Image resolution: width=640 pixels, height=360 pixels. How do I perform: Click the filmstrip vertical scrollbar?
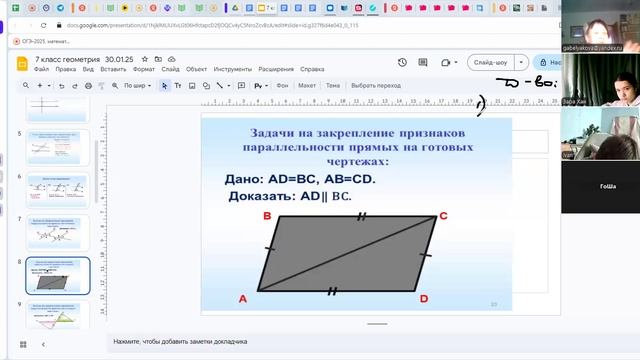[96, 171]
